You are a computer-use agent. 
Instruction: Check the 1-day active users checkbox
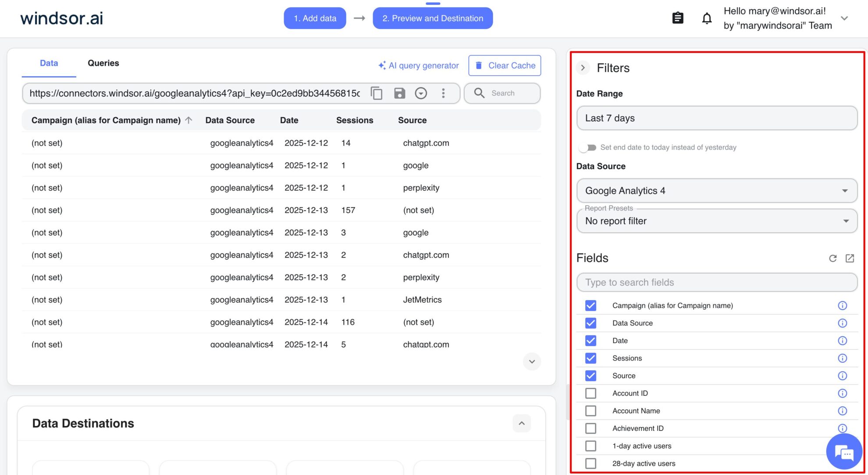pyautogui.click(x=591, y=446)
